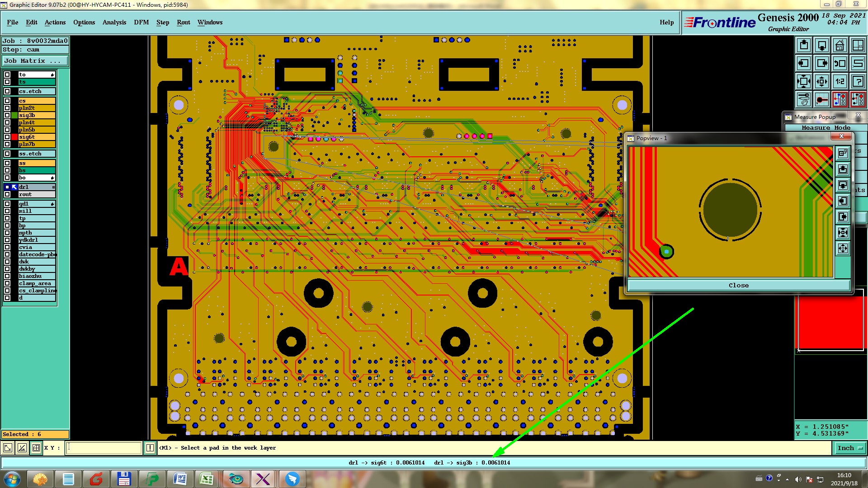Viewport: 868px width, 488px height.
Task: Enable the cs.etch layer checkbox
Action: pyautogui.click(x=7, y=91)
